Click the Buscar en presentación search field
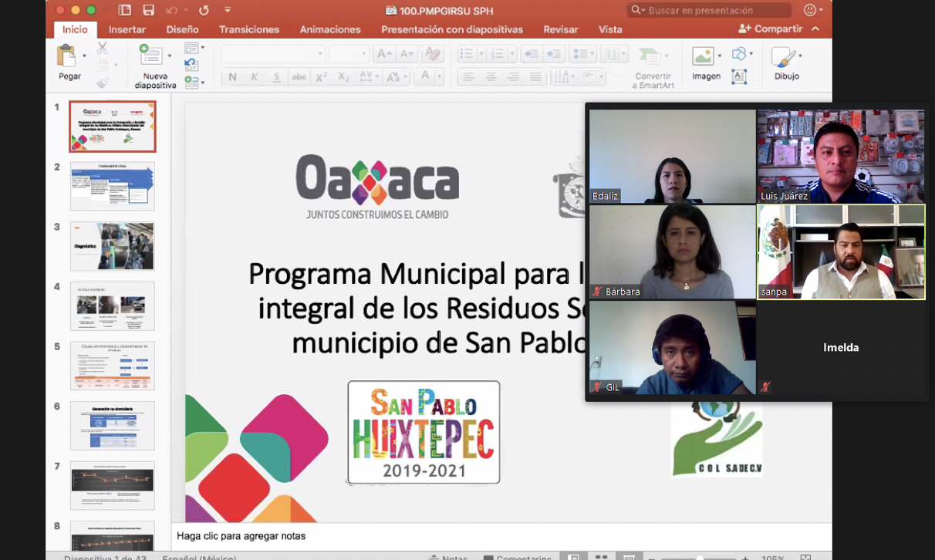The height and width of the screenshot is (560, 935). point(709,10)
